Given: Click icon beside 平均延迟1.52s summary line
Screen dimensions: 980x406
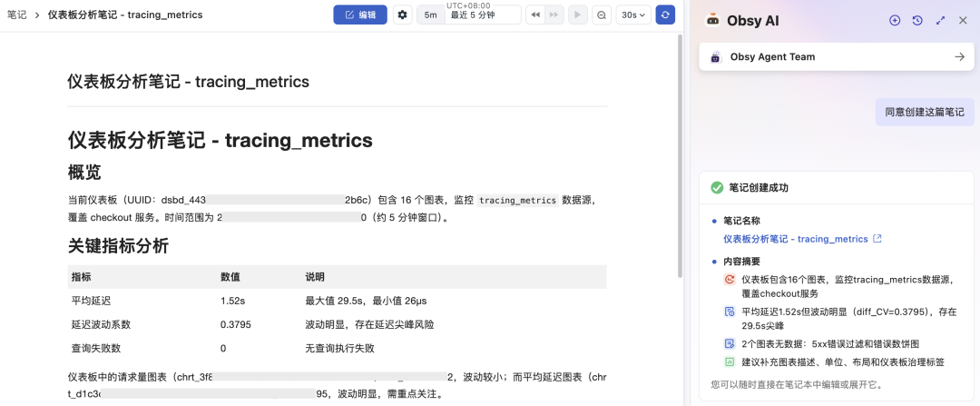Looking at the screenshot, I should [x=729, y=312].
